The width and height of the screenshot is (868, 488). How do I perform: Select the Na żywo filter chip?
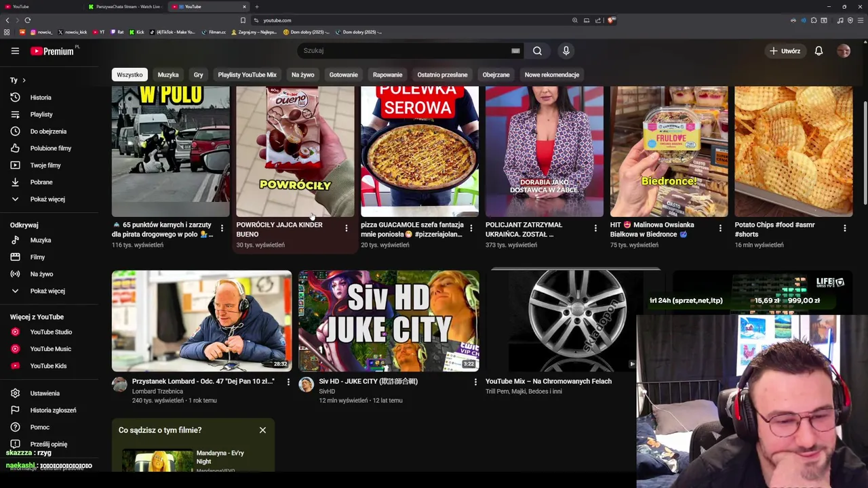coord(302,75)
